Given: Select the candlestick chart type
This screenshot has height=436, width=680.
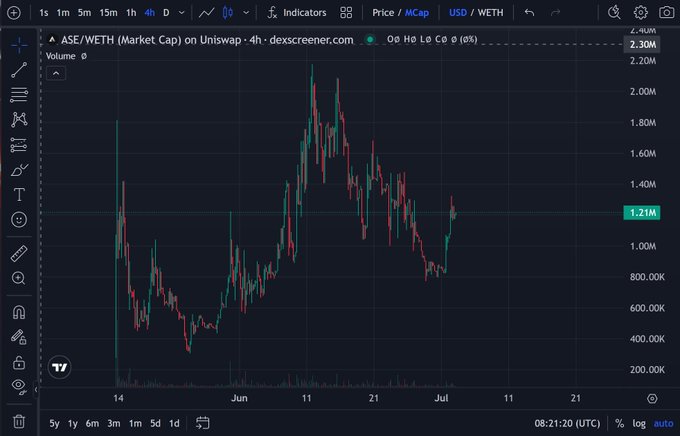Looking at the screenshot, I should (228, 13).
